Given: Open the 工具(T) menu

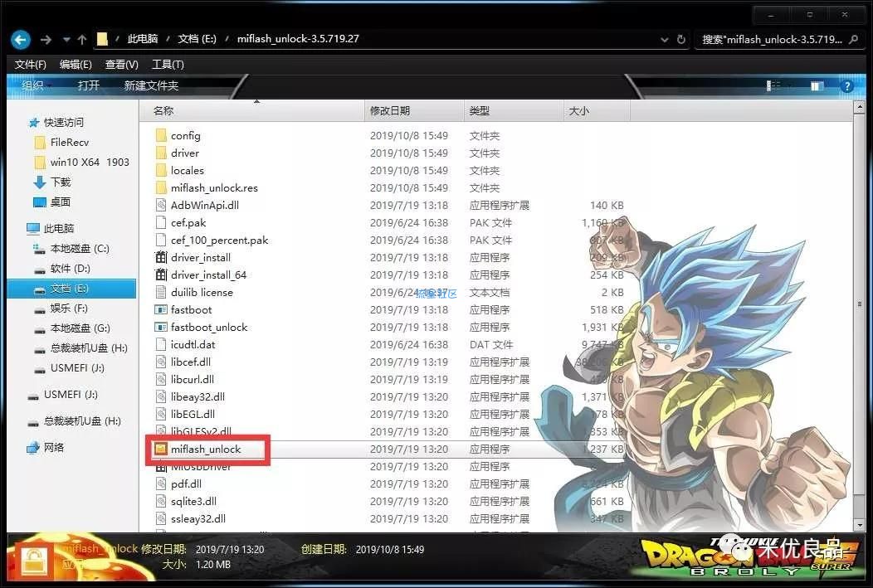Looking at the screenshot, I should click(168, 65).
